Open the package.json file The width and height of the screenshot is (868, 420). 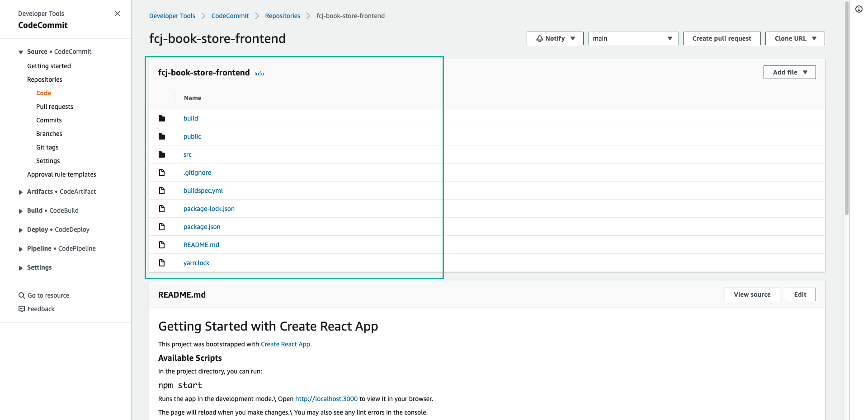[202, 227]
